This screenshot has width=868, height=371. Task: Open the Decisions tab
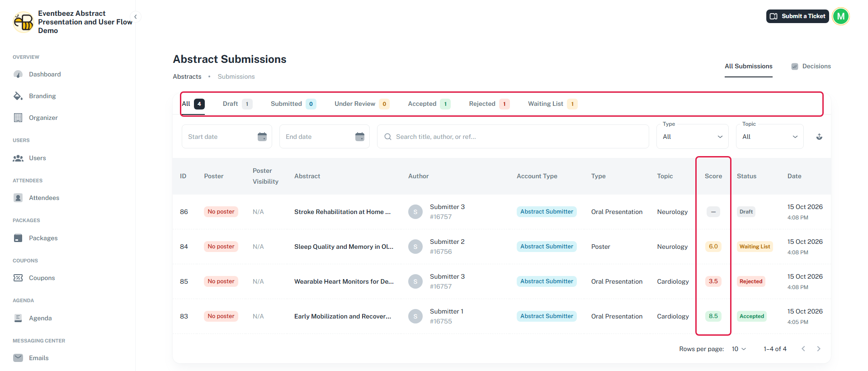pyautogui.click(x=811, y=66)
